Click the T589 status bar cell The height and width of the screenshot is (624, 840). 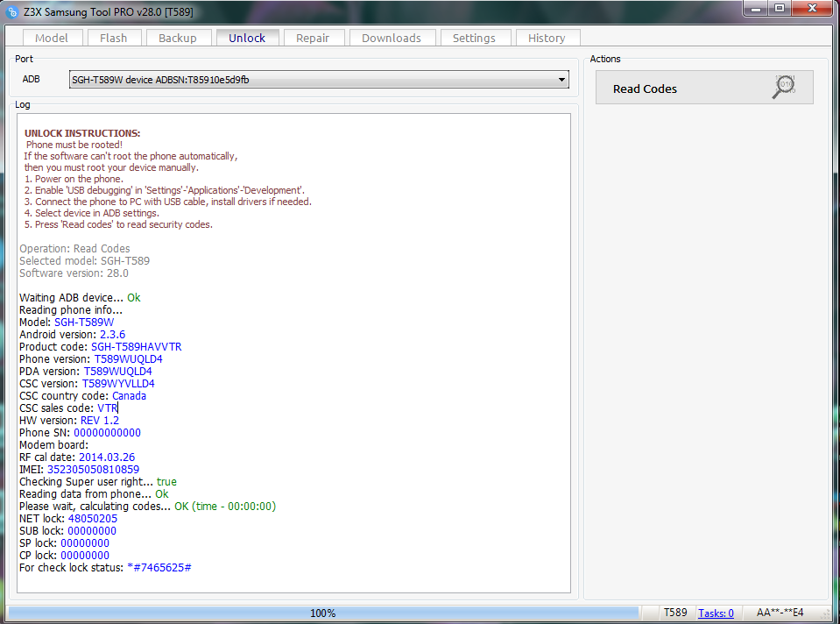(674, 613)
